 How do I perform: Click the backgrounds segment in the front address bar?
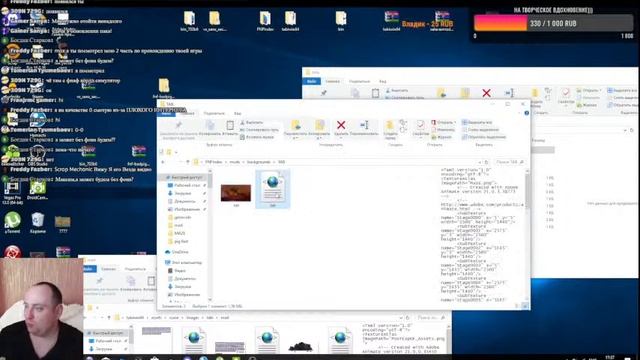258,162
